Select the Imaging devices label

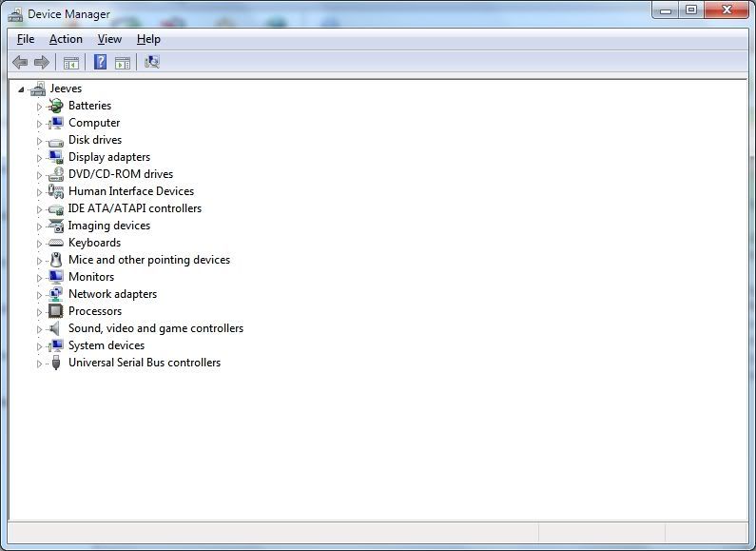(x=109, y=226)
